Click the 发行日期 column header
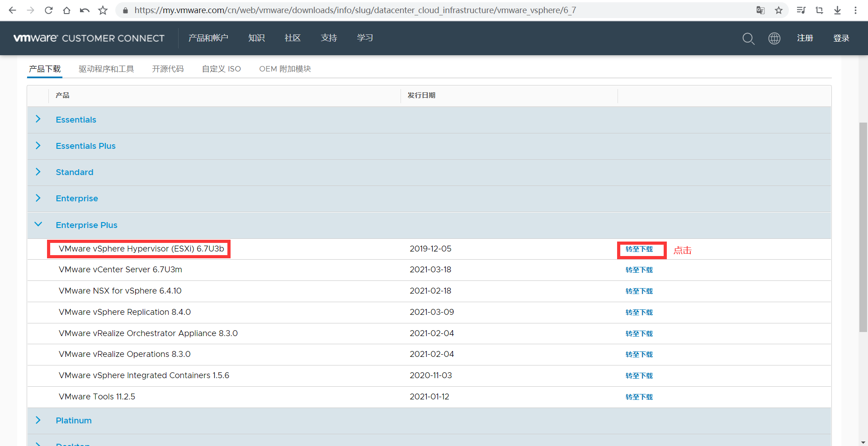The image size is (868, 446). click(421, 95)
